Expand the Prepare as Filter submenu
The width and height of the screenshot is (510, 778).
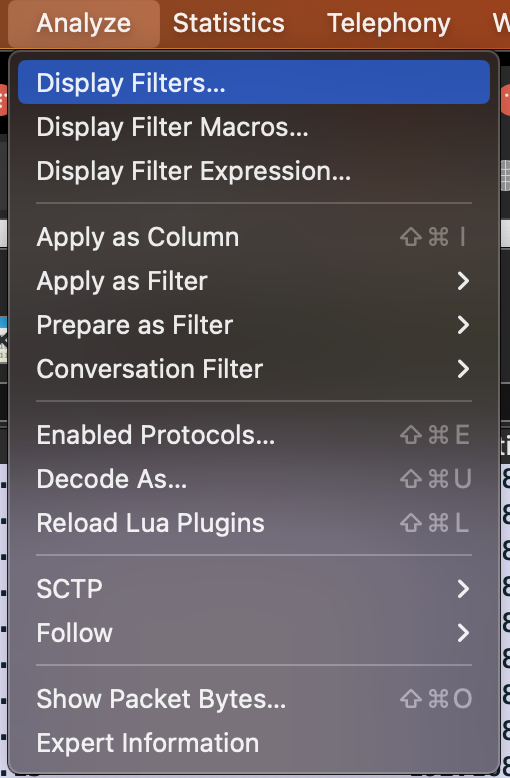pyautogui.click(x=254, y=325)
